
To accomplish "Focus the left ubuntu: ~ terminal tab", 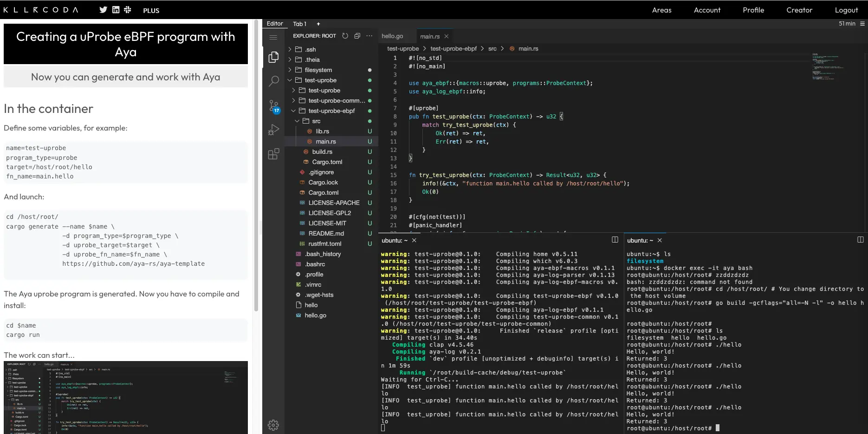I will tap(395, 240).
